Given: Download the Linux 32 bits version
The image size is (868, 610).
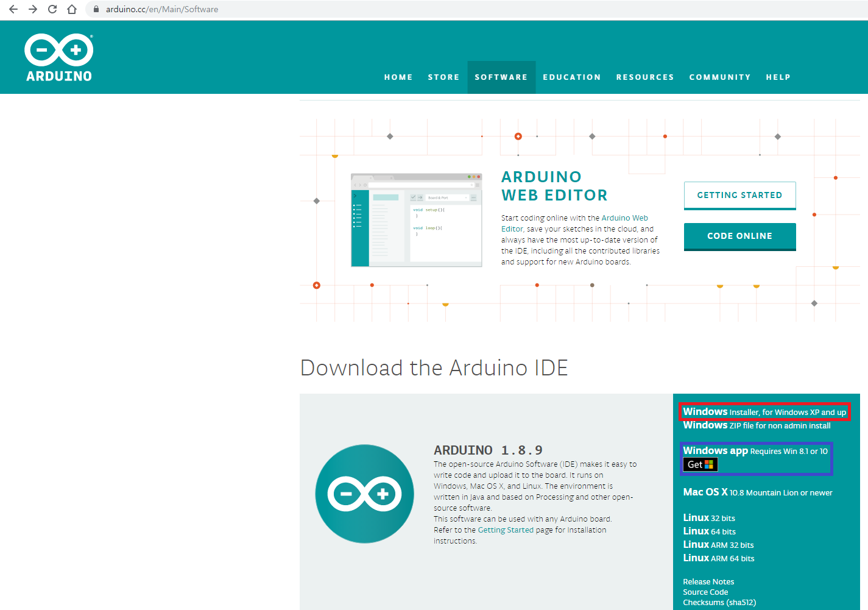Looking at the screenshot, I should tap(709, 518).
